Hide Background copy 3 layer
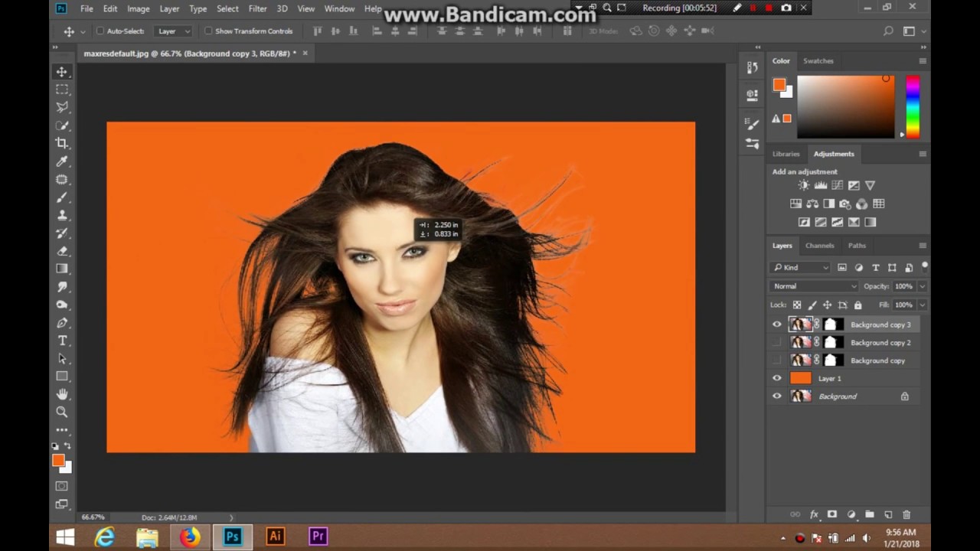The width and height of the screenshot is (980, 551). tap(777, 324)
